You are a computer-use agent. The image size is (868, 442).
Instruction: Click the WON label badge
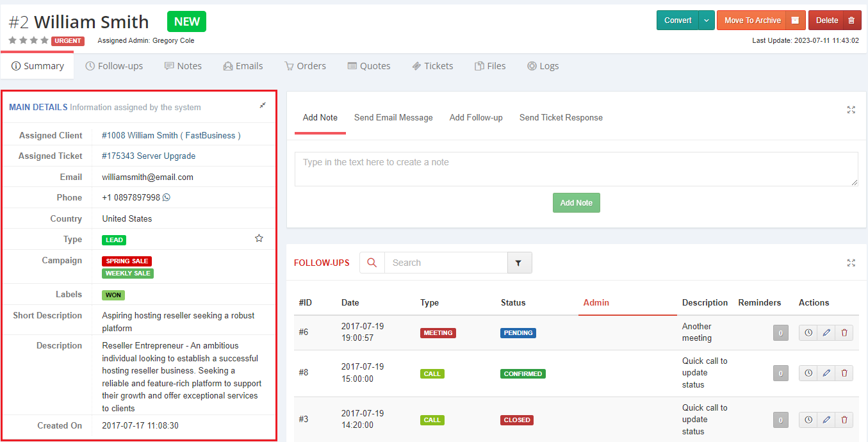pos(113,295)
